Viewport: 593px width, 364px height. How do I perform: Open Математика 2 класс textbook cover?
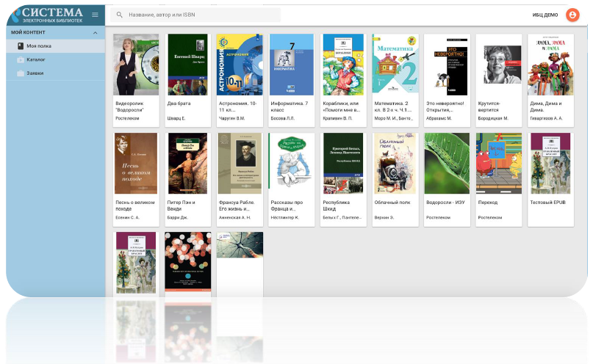pyautogui.click(x=395, y=65)
